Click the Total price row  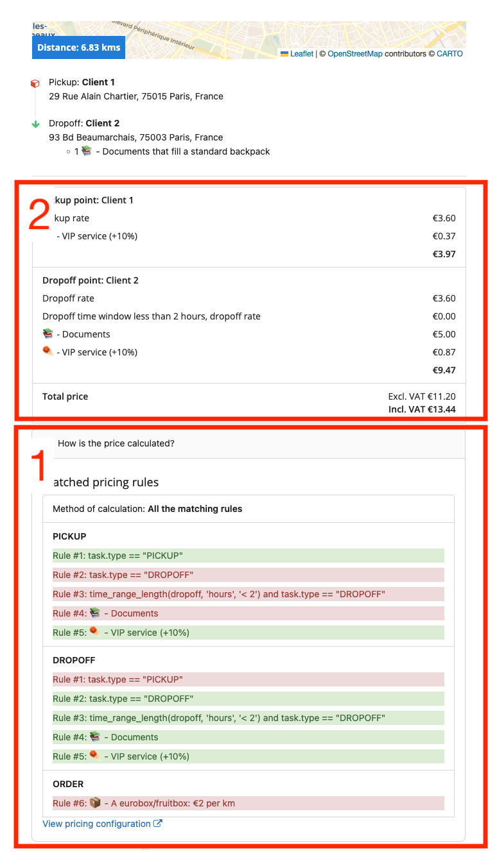248,402
